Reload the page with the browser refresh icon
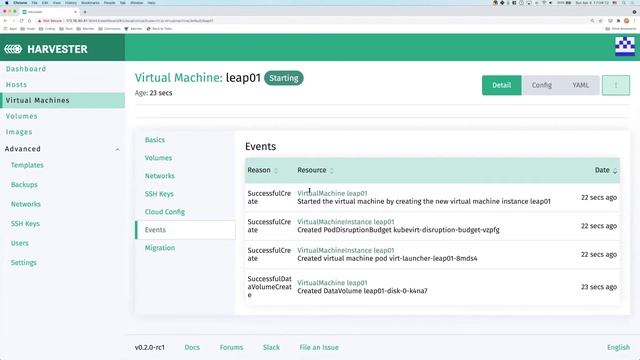The width and height of the screenshot is (640, 360). (x=21, y=20)
